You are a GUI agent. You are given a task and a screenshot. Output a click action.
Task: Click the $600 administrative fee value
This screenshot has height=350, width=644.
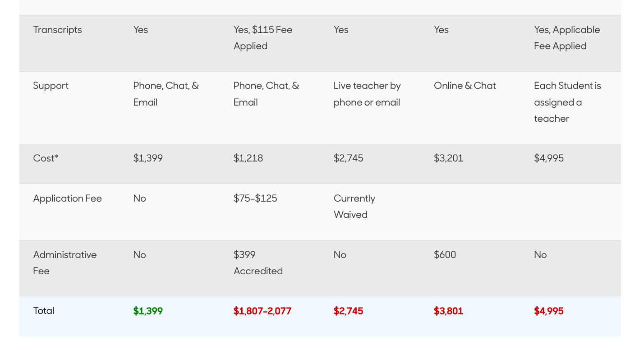click(445, 255)
